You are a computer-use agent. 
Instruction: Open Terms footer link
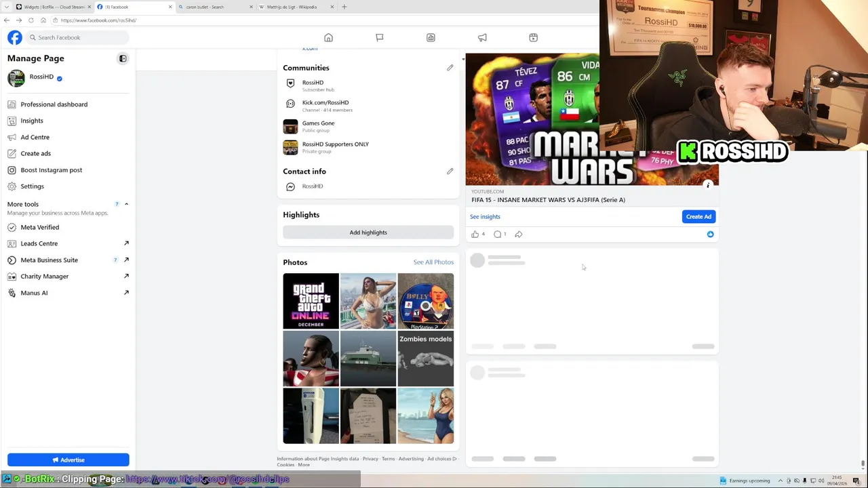388,459
